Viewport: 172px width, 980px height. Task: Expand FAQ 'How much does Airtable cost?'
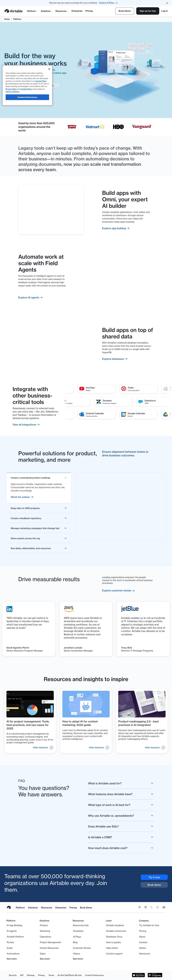point(121,848)
